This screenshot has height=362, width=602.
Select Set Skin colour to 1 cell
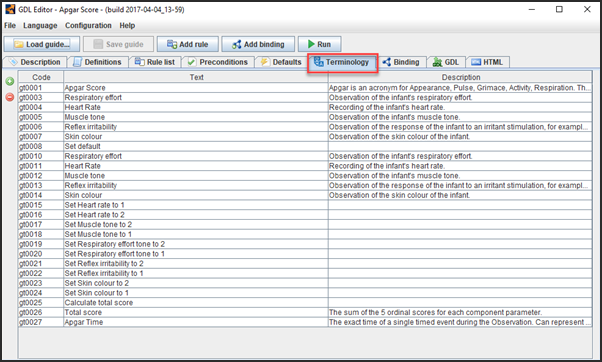coord(196,293)
